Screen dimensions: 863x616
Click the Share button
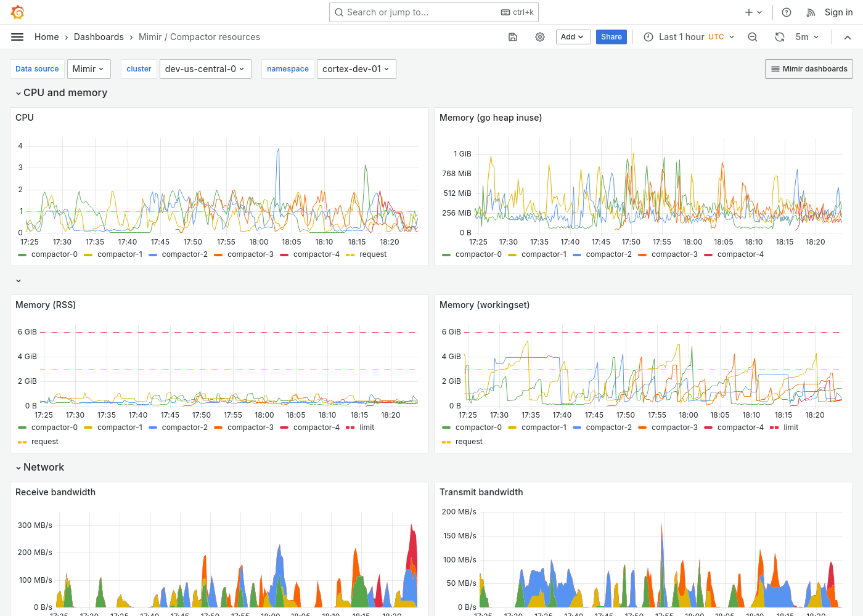tap(611, 37)
